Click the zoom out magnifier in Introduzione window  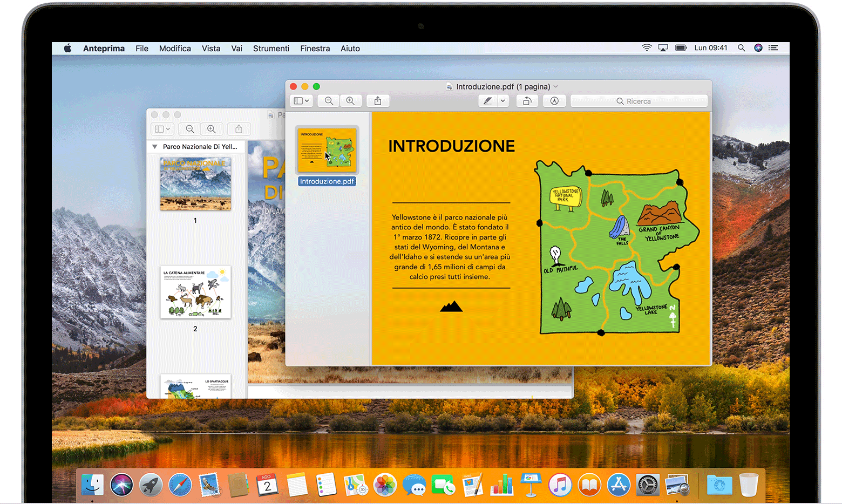point(329,101)
